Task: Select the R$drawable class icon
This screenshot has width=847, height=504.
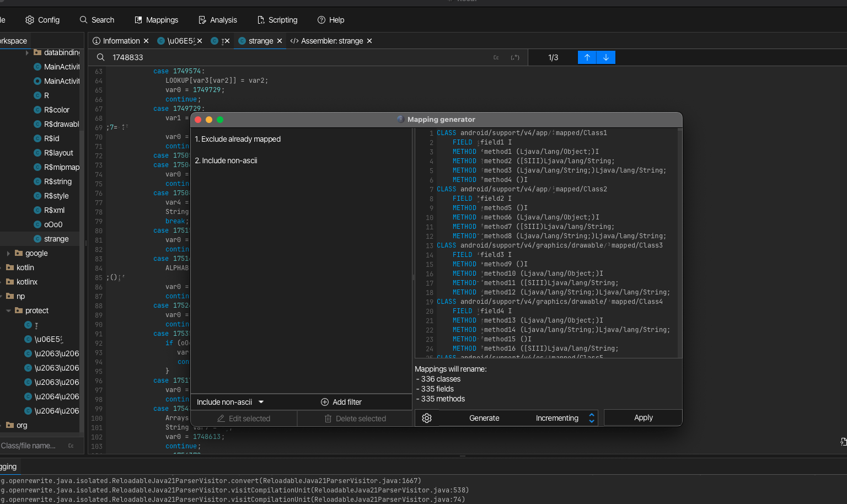Action: pyautogui.click(x=37, y=124)
